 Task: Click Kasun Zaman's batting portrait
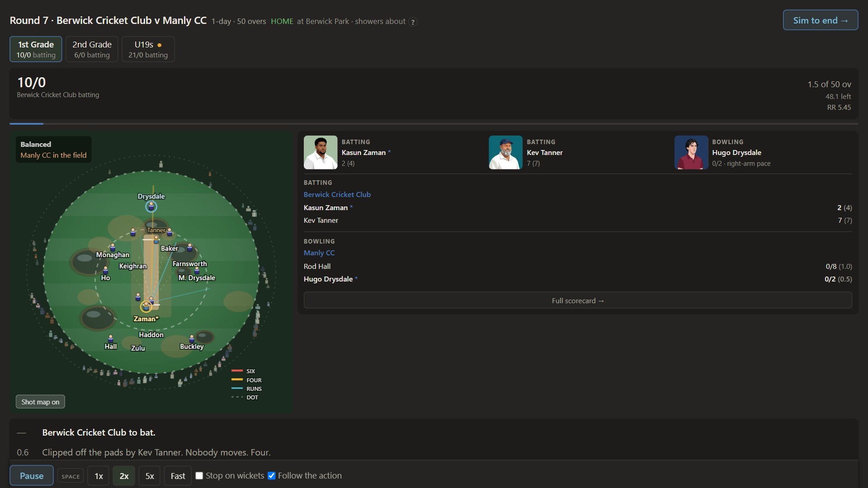[x=321, y=152]
